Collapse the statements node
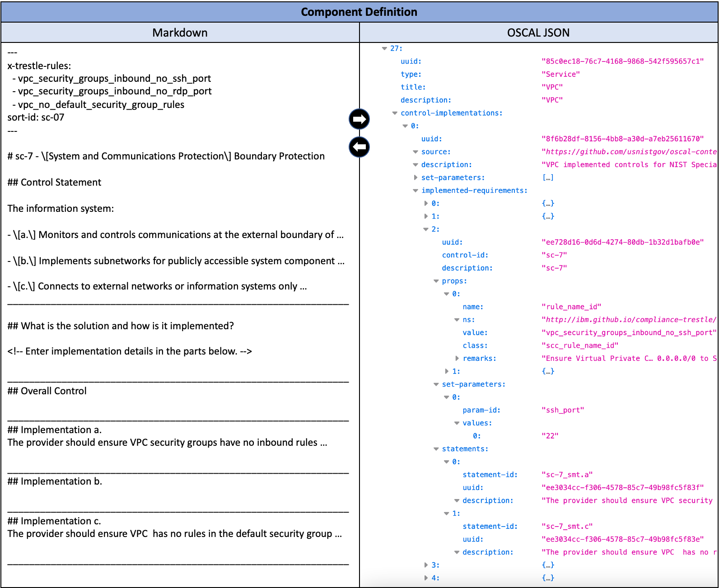This screenshot has width=719, height=588. point(436,449)
